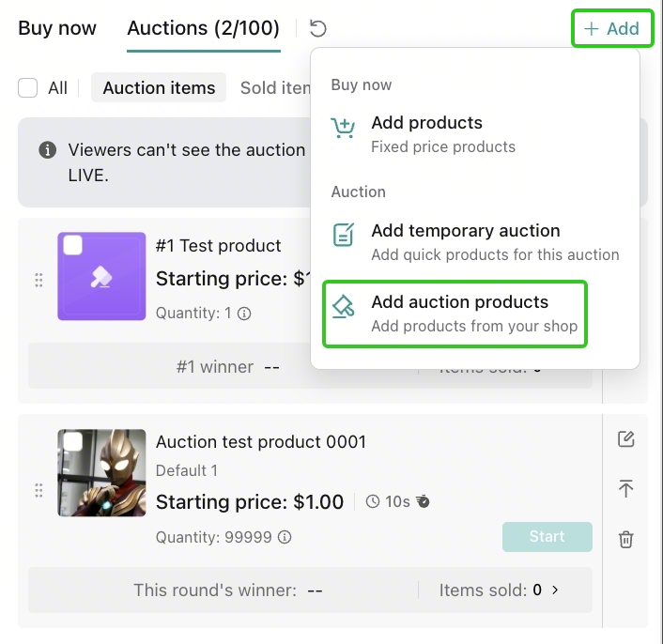Select checkbox on Auction test product 0001 thumbnail
This screenshot has height=644, width=663.
tap(72, 441)
